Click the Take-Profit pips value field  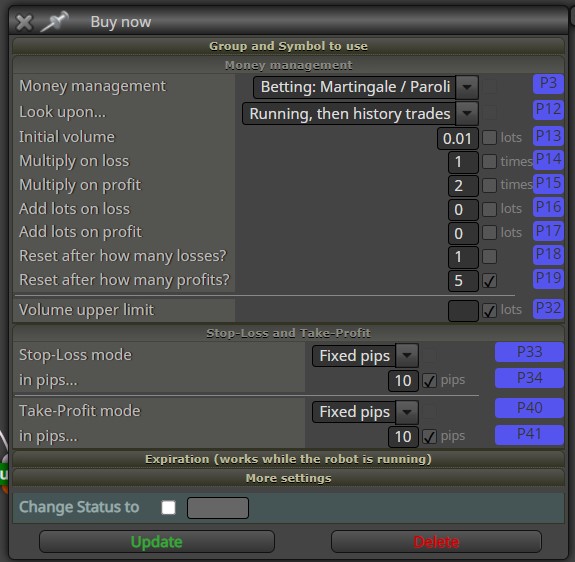(x=403, y=437)
